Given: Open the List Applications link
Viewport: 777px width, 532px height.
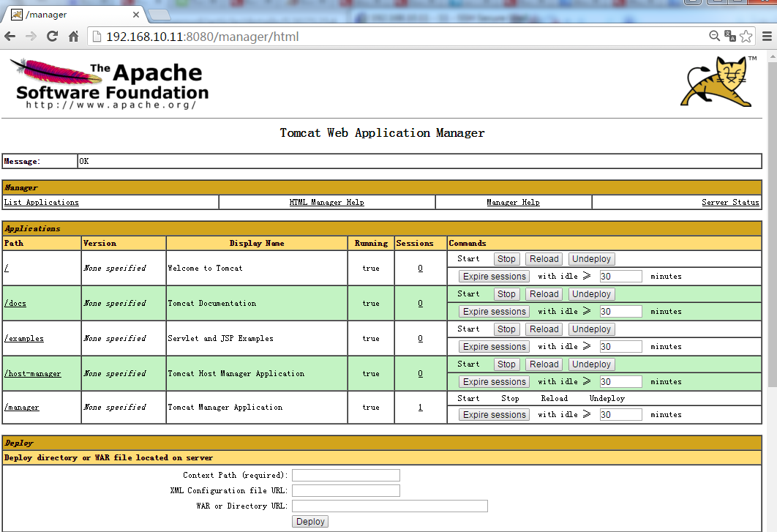Looking at the screenshot, I should [42, 202].
